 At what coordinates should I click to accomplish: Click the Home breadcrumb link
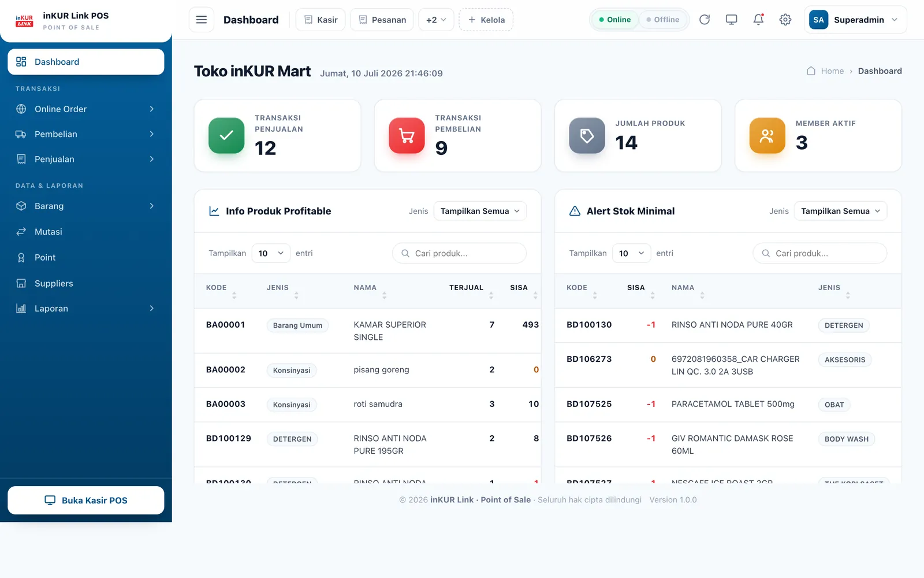tap(832, 71)
